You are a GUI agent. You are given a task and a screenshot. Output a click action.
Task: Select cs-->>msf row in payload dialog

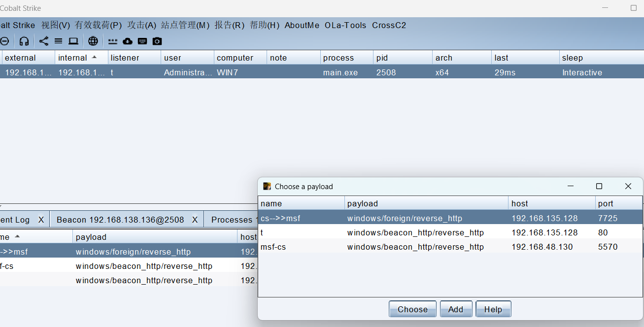coord(450,218)
